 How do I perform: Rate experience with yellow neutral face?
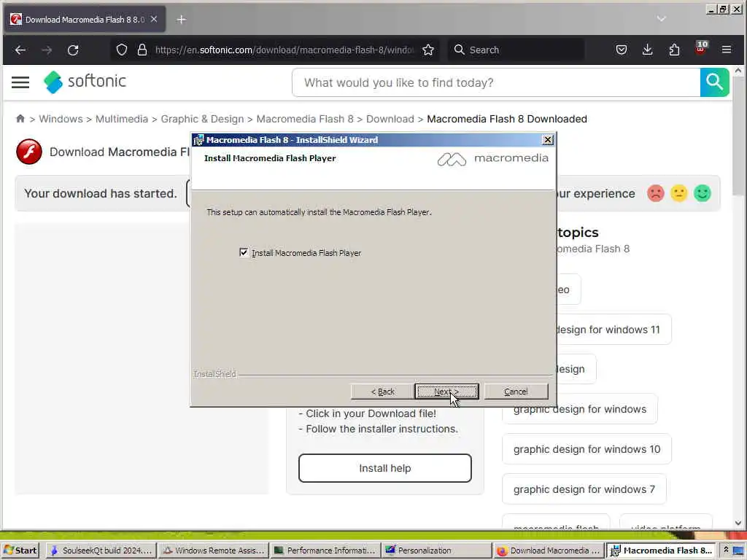pos(679,193)
